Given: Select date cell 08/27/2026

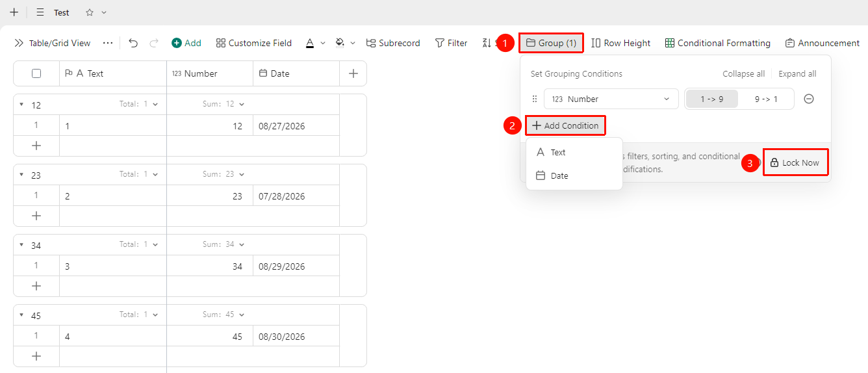Looking at the screenshot, I should coord(296,126).
